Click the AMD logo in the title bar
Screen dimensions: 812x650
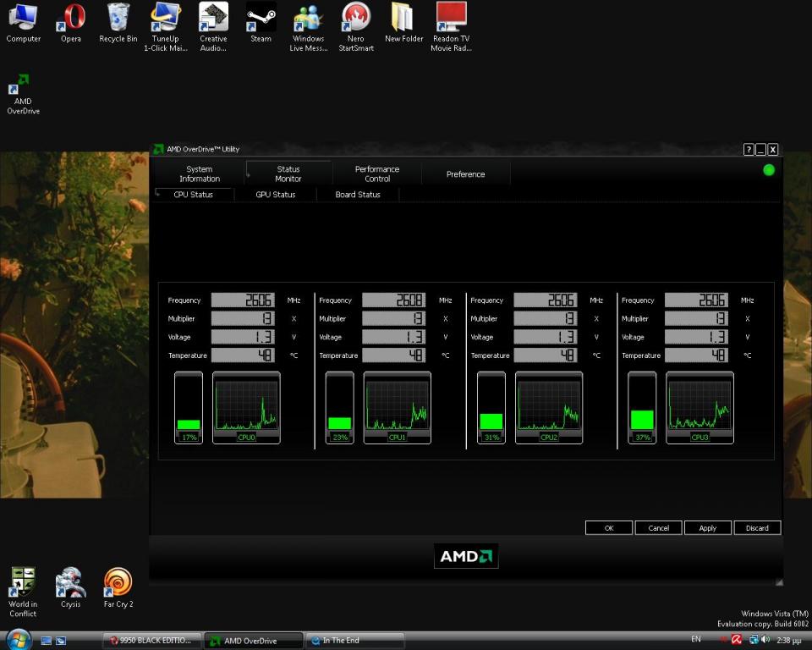pyautogui.click(x=158, y=149)
